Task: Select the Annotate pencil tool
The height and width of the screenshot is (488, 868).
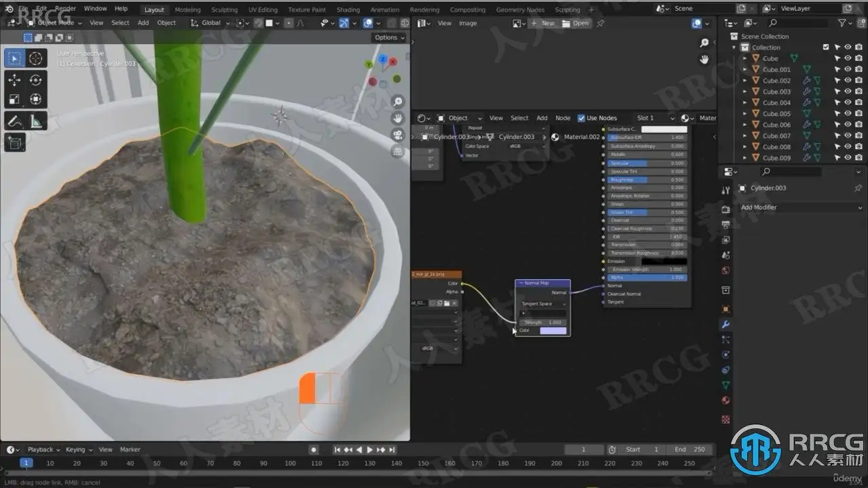Action: coord(14,121)
